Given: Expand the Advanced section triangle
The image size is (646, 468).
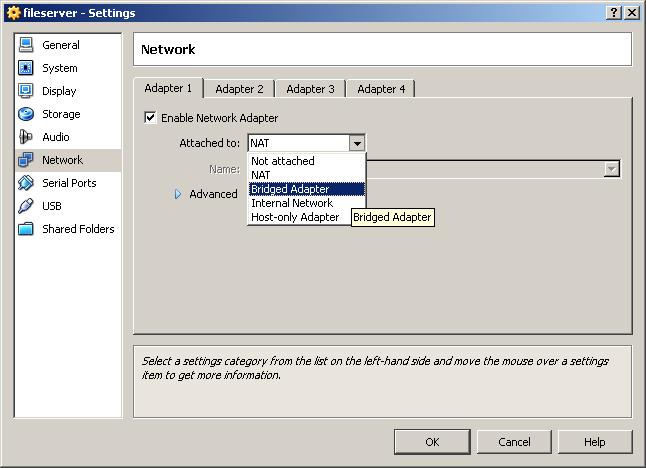Looking at the screenshot, I should click(x=178, y=194).
